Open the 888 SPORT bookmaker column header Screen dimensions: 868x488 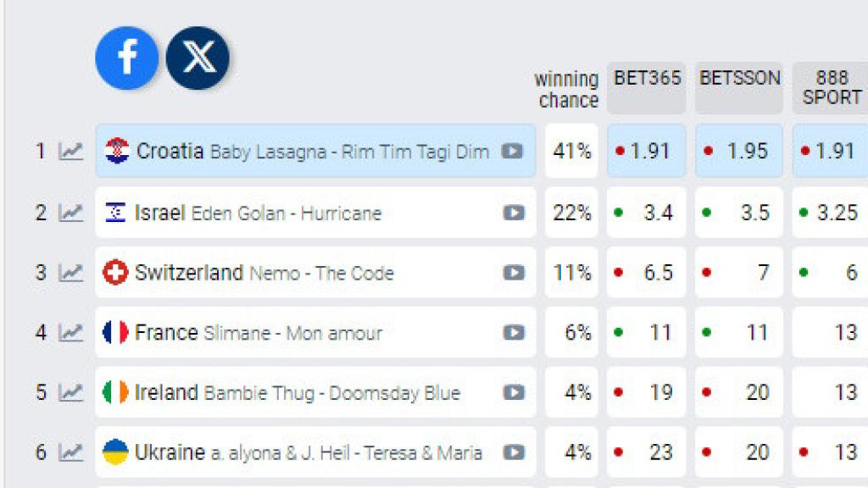[x=831, y=87]
